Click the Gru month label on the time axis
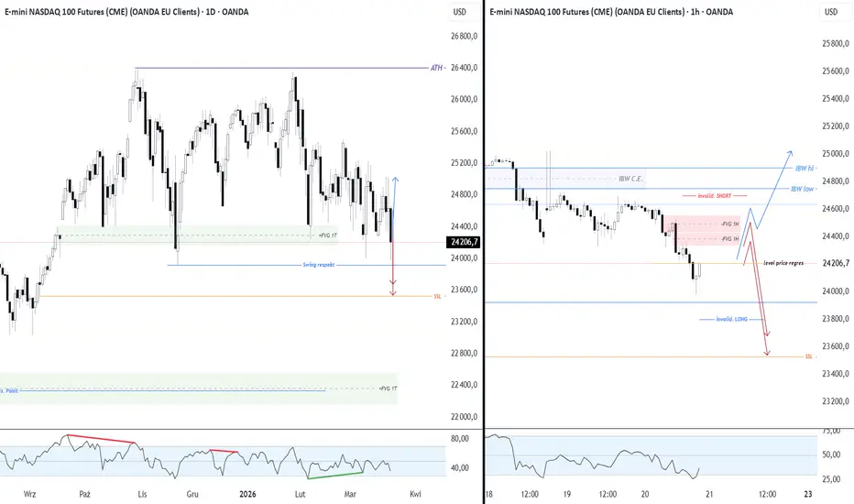The width and height of the screenshot is (854, 504). [192, 494]
